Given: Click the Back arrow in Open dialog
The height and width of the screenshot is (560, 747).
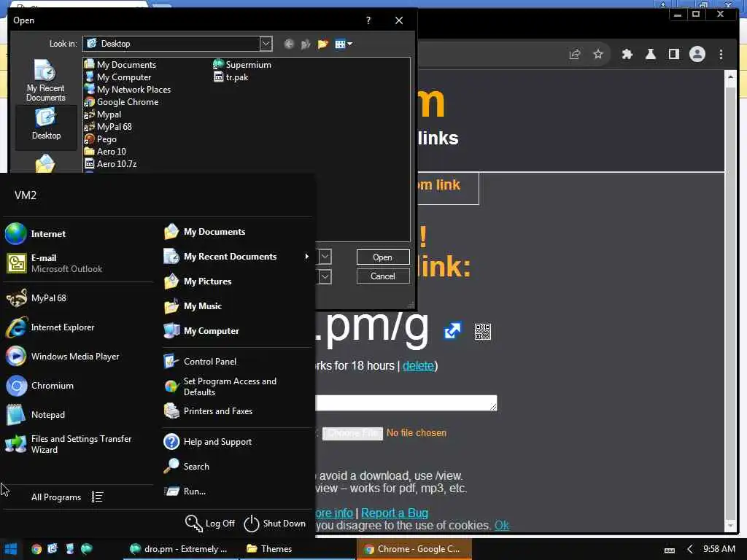Looking at the screenshot, I should pos(289,44).
